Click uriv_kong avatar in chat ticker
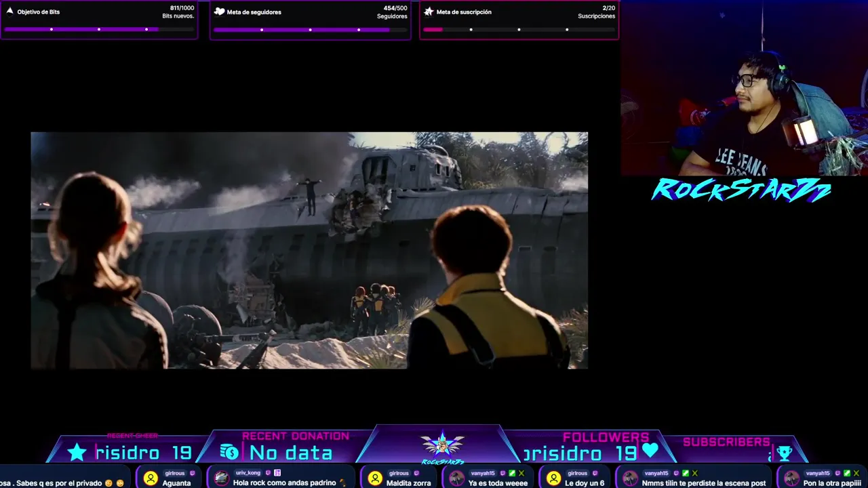868x488 pixels. point(221,478)
